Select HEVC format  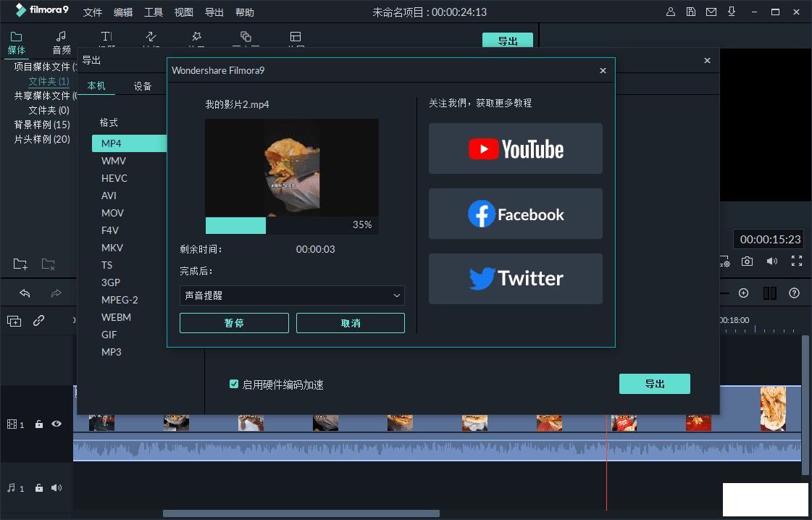coord(114,178)
